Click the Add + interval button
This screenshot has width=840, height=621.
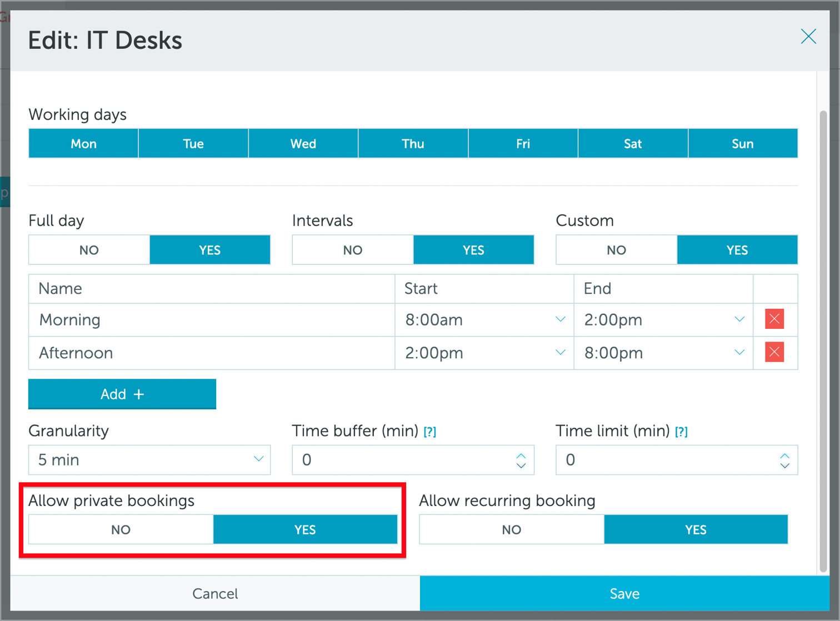point(122,394)
